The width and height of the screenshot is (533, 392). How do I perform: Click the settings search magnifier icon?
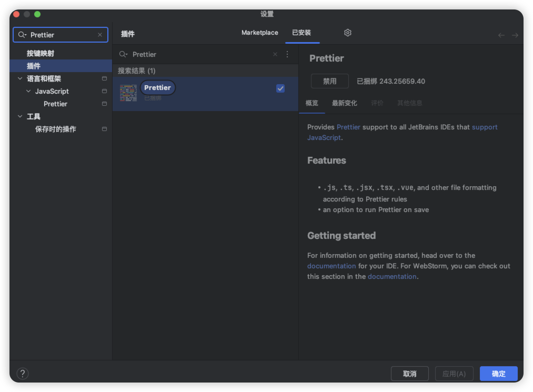[x=22, y=35]
